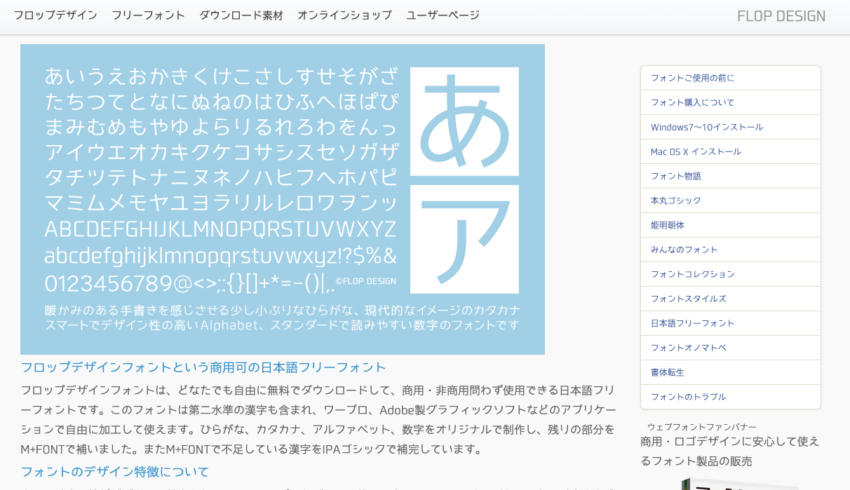
Task: Open 姫明朝体 sidebar link
Action: [730, 225]
